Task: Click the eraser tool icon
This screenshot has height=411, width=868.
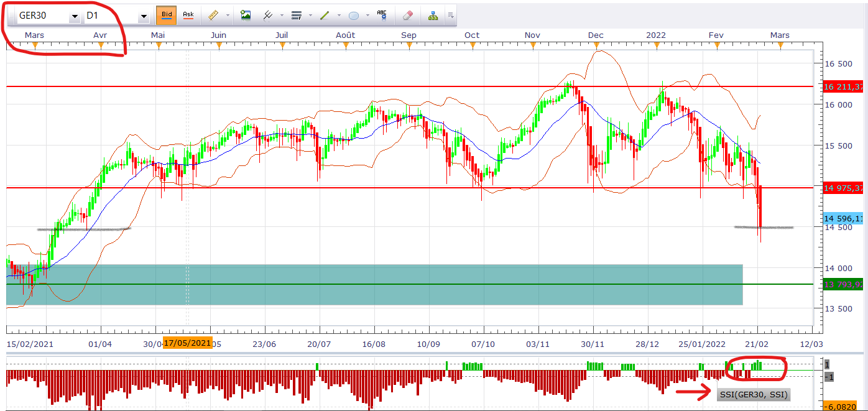Action: (x=408, y=16)
